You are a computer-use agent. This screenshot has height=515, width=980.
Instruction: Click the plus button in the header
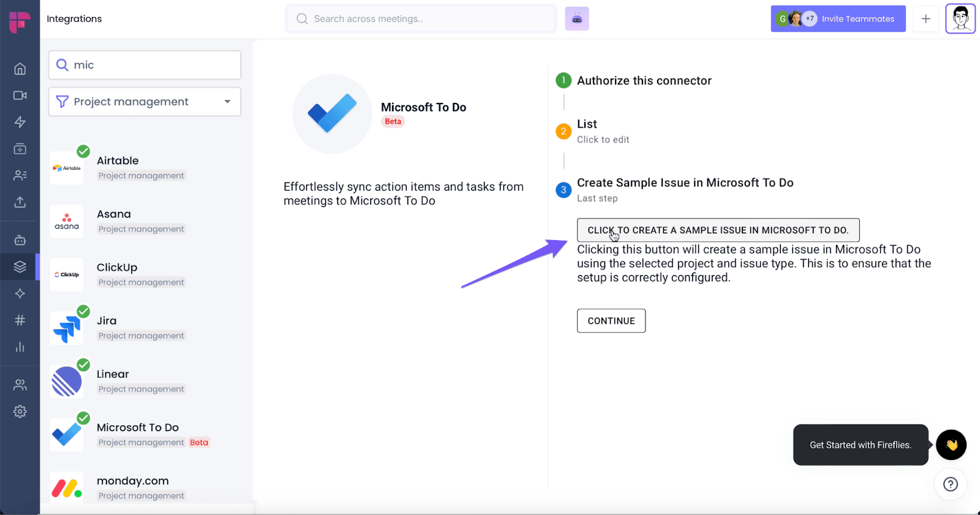tap(925, 19)
